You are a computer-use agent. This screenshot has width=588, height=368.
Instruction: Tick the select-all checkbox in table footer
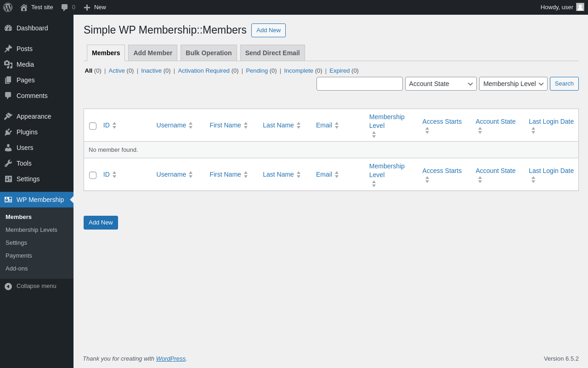(x=93, y=175)
